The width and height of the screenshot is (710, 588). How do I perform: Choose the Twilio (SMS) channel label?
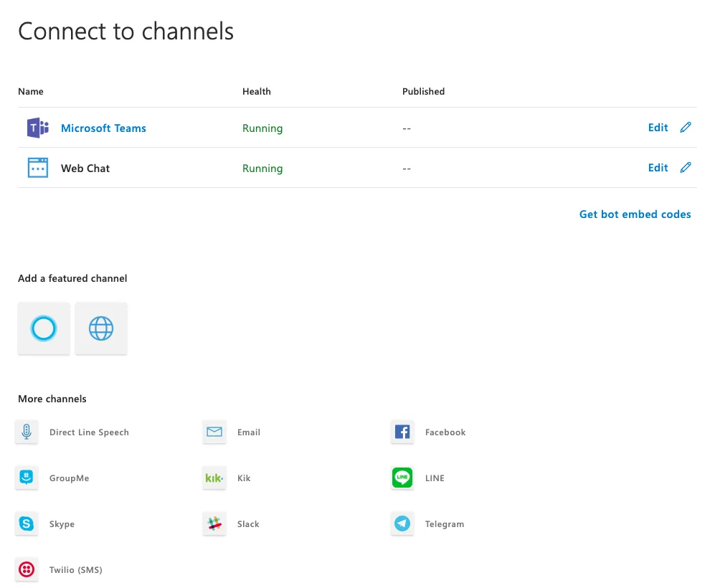(76, 570)
